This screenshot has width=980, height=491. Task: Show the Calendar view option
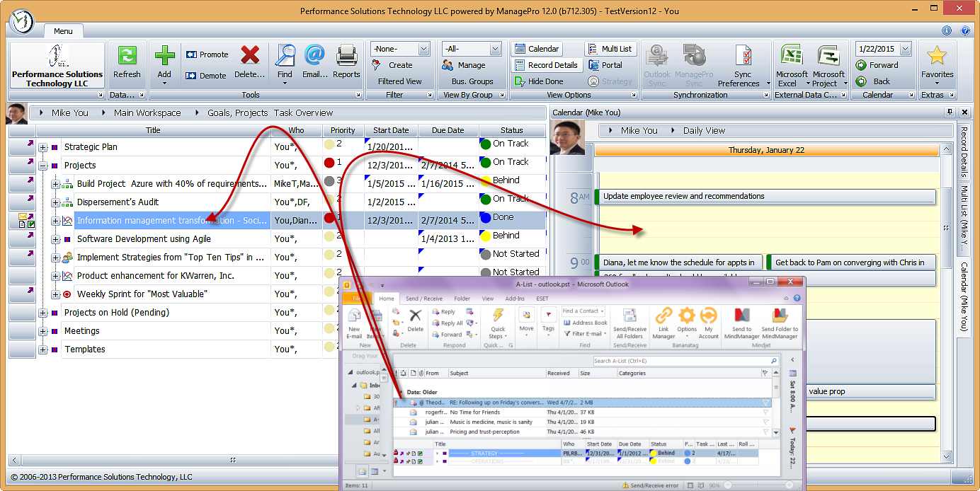[x=536, y=49]
